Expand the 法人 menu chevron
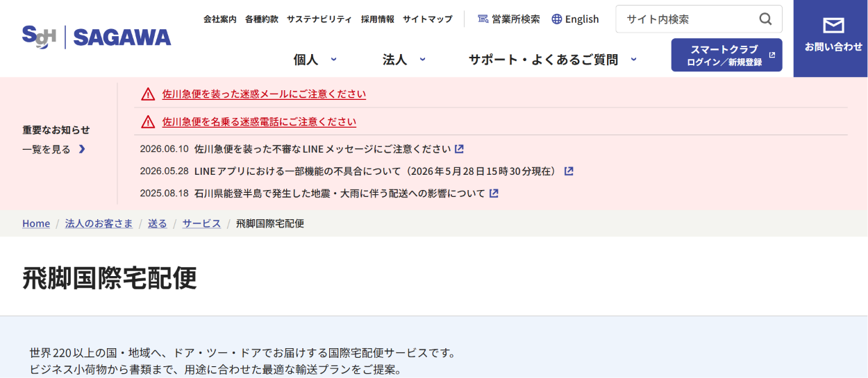Viewport: 868px width, 378px height. (422, 60)
